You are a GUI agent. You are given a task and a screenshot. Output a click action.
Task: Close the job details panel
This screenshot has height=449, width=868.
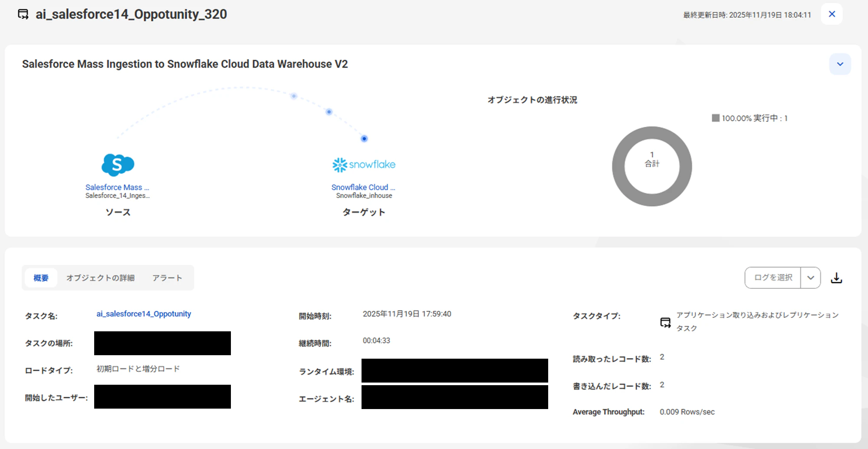[832, 14]
